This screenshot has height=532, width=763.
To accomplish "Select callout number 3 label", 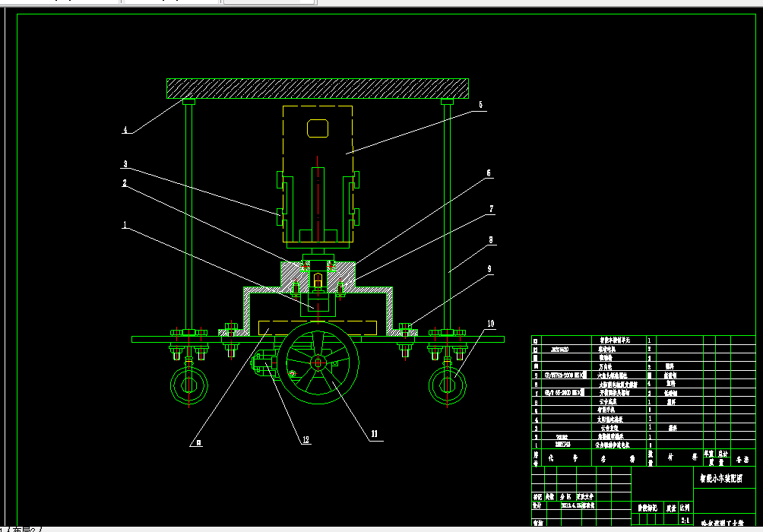I will (x=125, y=164).
